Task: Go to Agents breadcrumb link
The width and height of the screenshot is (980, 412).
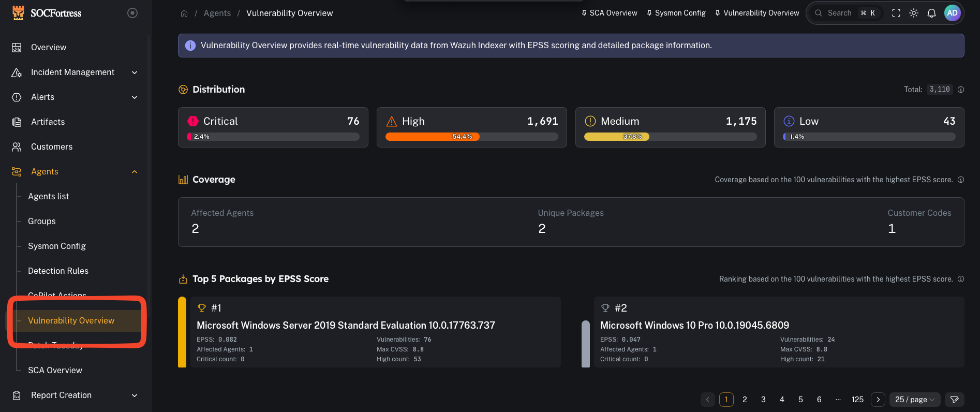Action: 217,13
